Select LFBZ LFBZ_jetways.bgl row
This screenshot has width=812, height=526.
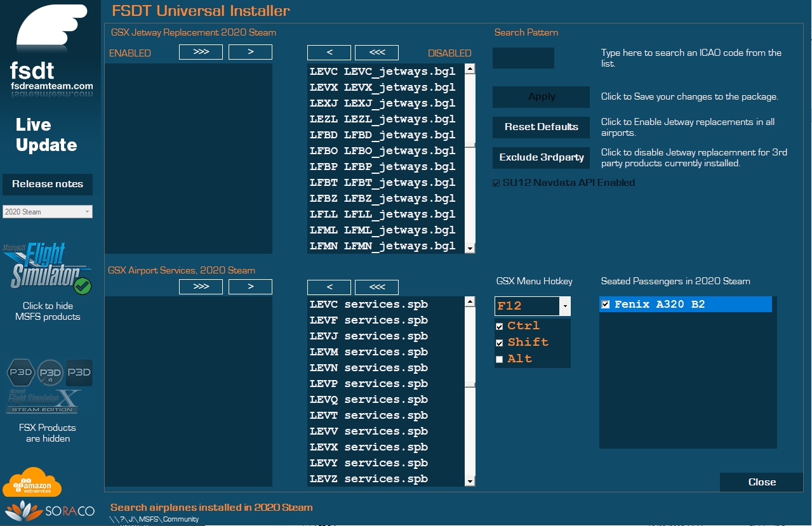point(386,198)
